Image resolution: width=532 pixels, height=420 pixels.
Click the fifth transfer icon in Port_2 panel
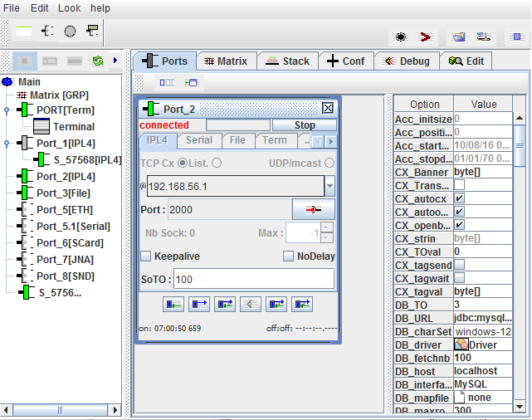click(276, 305)
